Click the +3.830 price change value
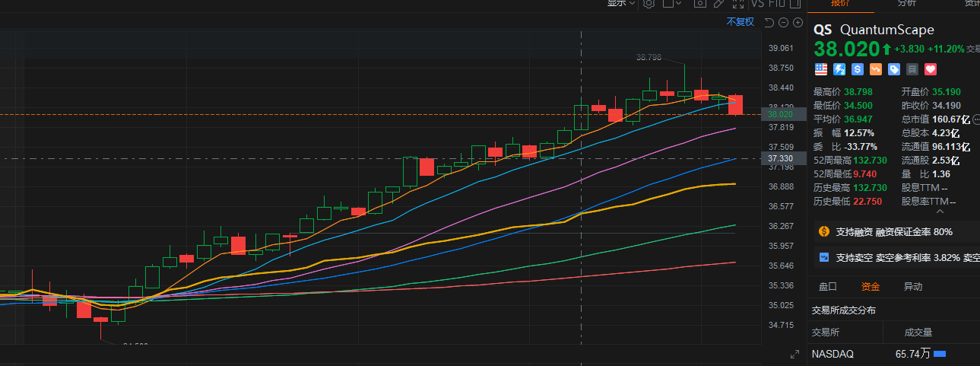980x366 pixels. tap(909, 49)
